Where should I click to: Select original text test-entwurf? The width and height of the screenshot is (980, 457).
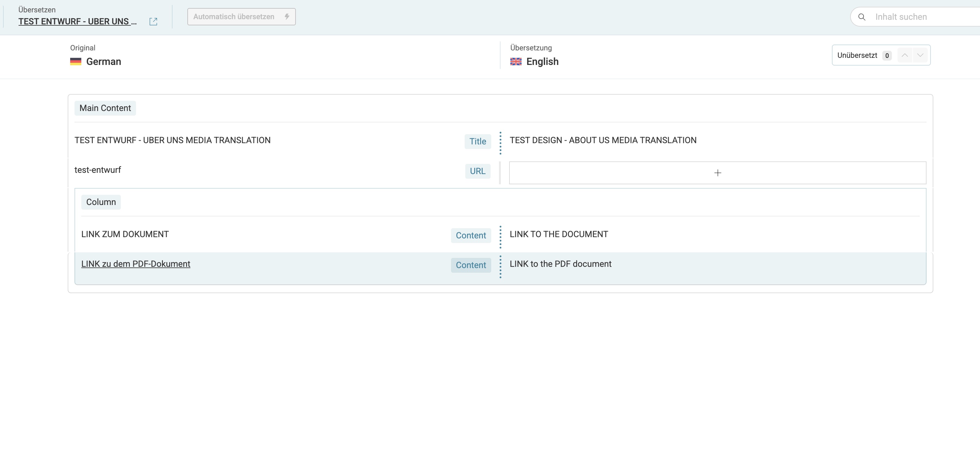pos(98,170)
